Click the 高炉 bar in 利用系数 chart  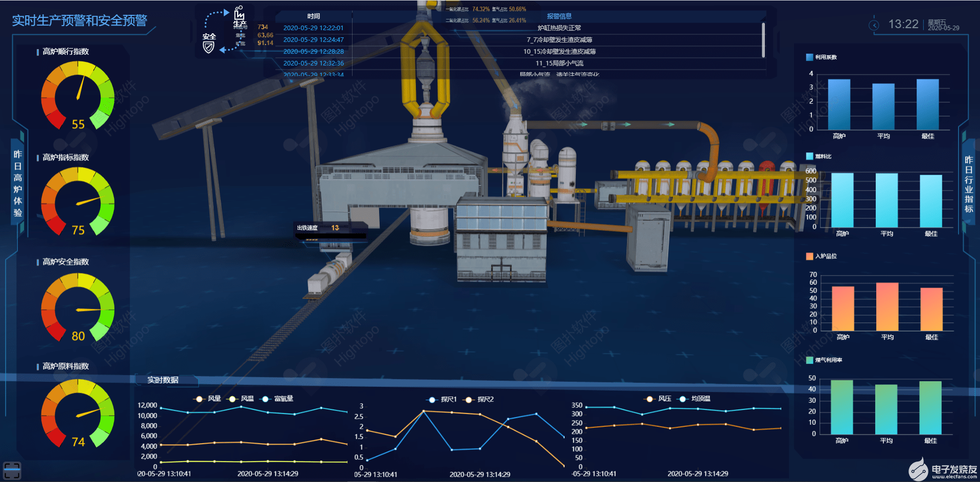pos(839,104)
